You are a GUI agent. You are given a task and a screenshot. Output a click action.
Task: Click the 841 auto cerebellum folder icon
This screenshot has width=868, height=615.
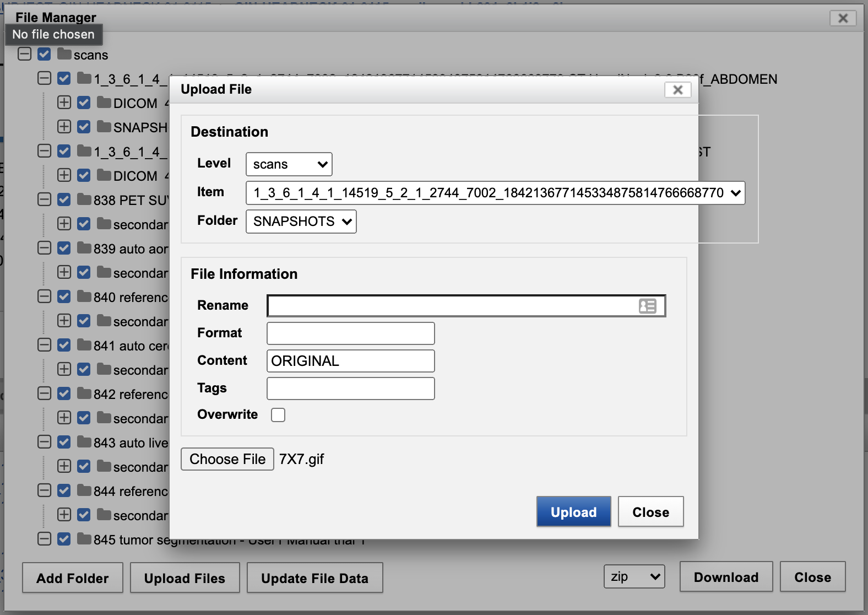pyautogui.click(x=84, y=345)
